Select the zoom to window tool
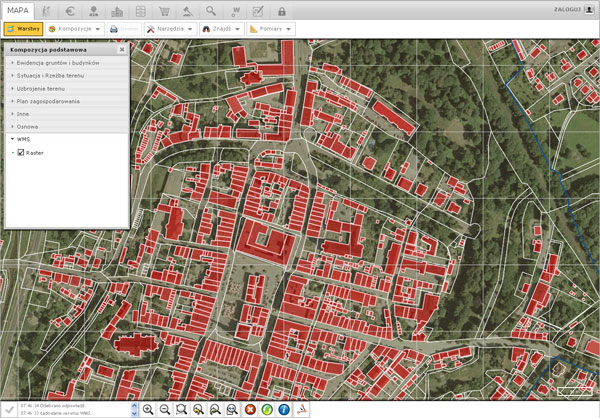 coord(181,410)
